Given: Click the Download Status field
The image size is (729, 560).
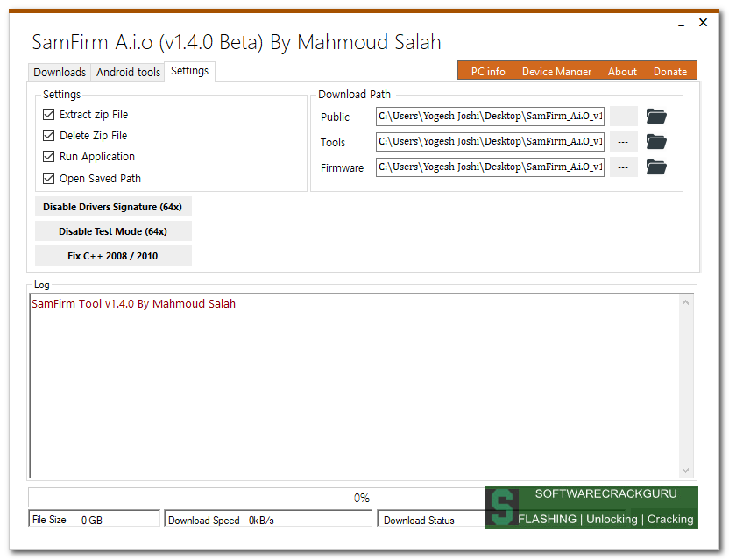Looking at the screenshot, I should pos(431,520).
